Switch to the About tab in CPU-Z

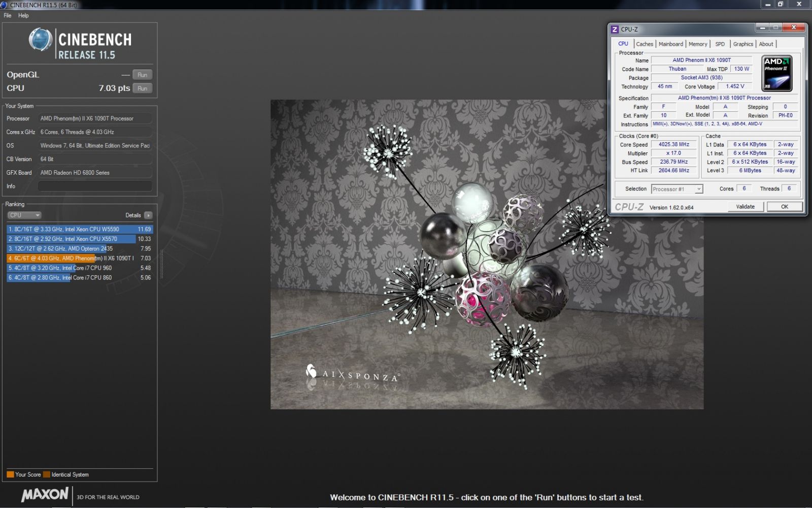point(766,44)
